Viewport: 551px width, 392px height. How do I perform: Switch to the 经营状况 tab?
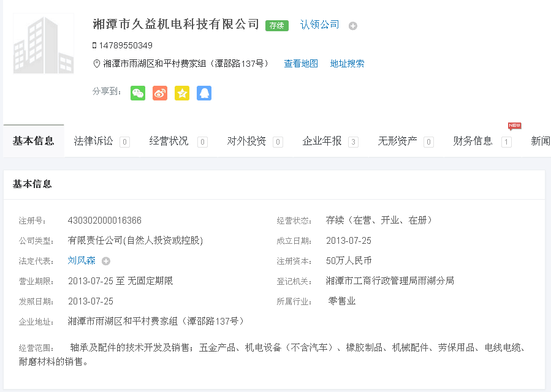point(169,141)
